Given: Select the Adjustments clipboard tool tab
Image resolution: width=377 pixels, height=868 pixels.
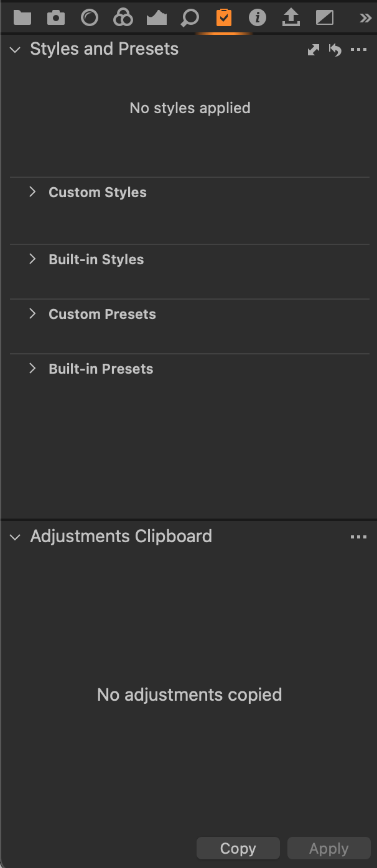Looking at the screenshot, I should pos(224,17).
